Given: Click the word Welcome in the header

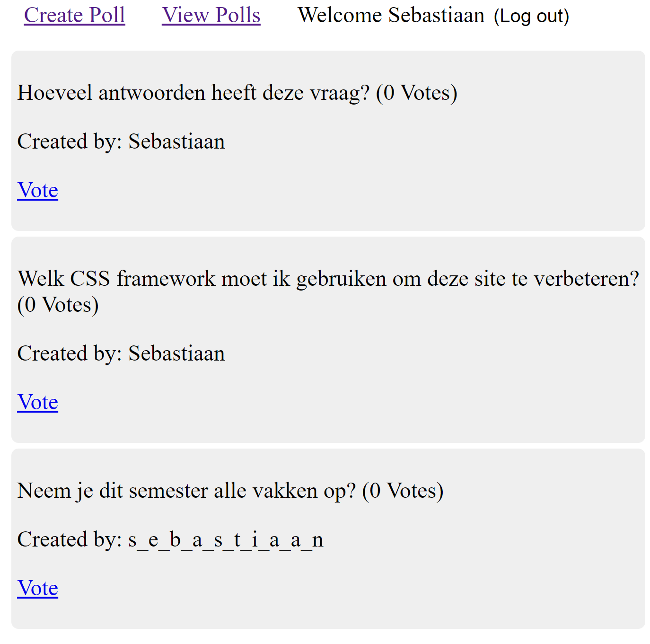Looking at the screenshot, I should click(x=340, y=15).
